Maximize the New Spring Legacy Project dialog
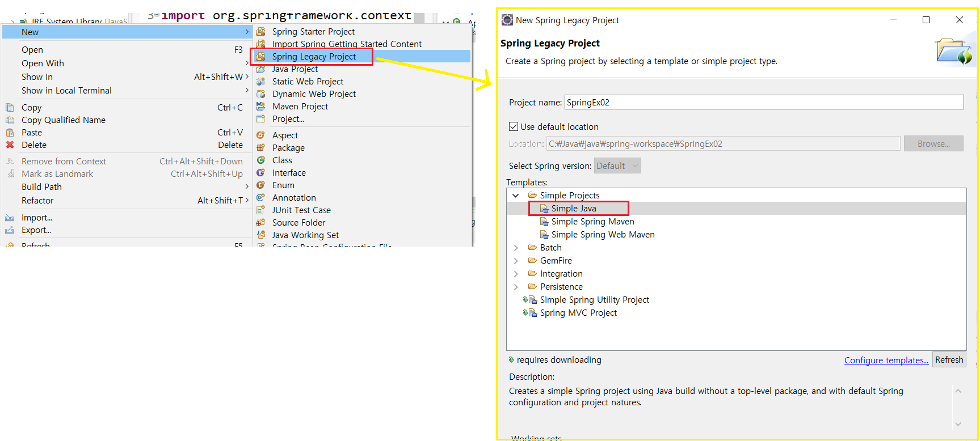 coord(926,20)
